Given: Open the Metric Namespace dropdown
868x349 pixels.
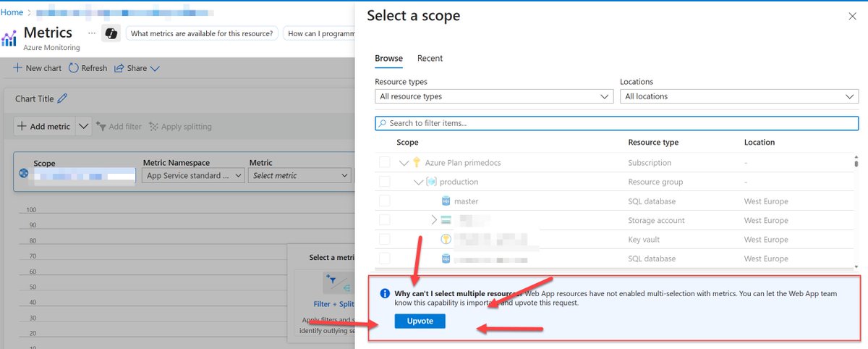Looking at the screenshot, I should [x=193, y=175].
